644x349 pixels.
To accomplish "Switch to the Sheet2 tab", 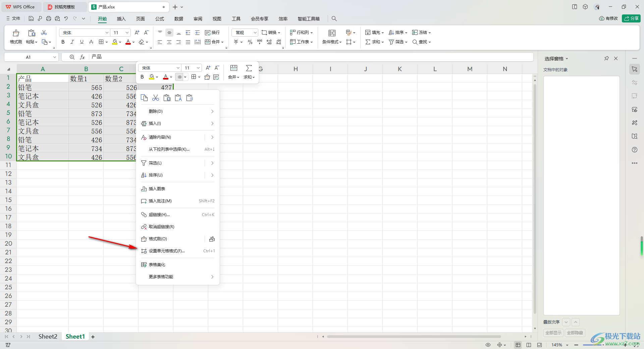I will coord(48,337).
